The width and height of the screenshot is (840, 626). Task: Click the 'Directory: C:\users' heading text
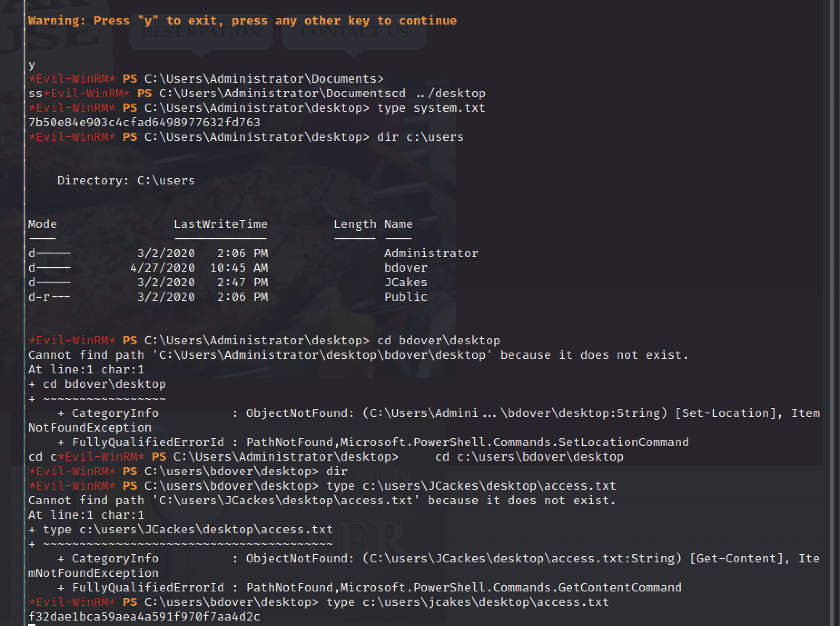pos(126,181)
